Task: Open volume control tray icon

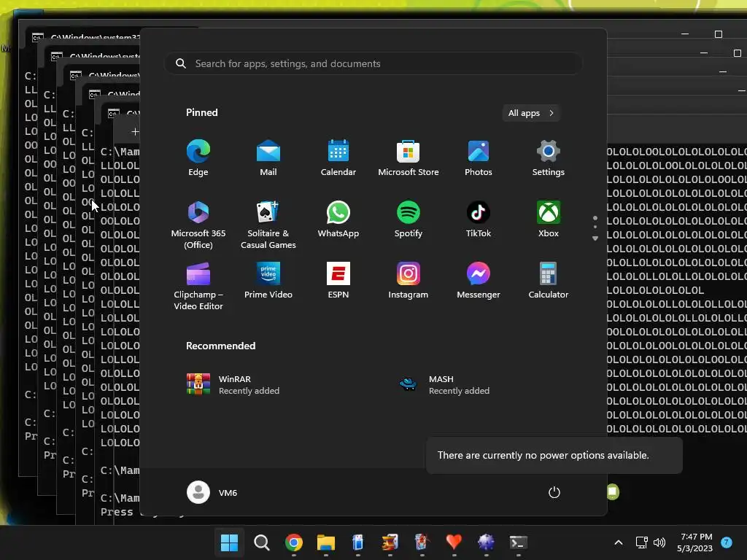Action: pos(659,542)
